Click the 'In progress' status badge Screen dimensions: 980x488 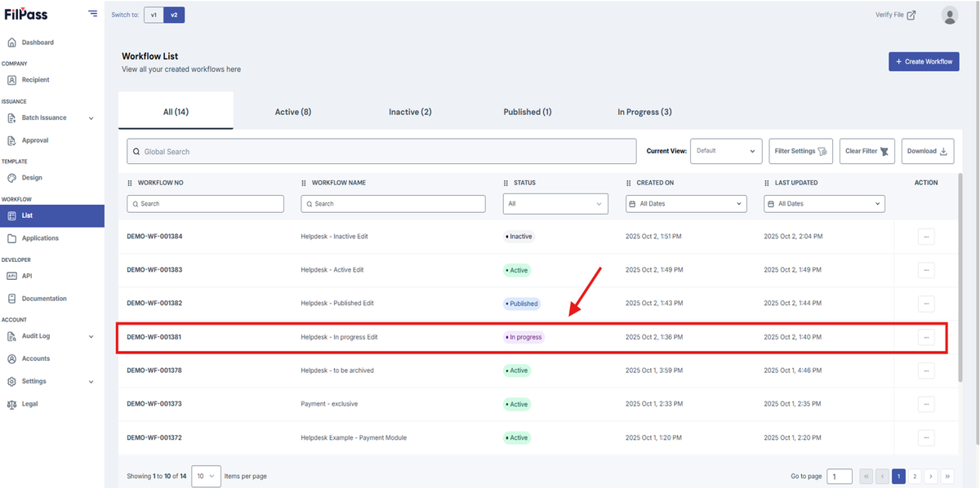point(523,337)
